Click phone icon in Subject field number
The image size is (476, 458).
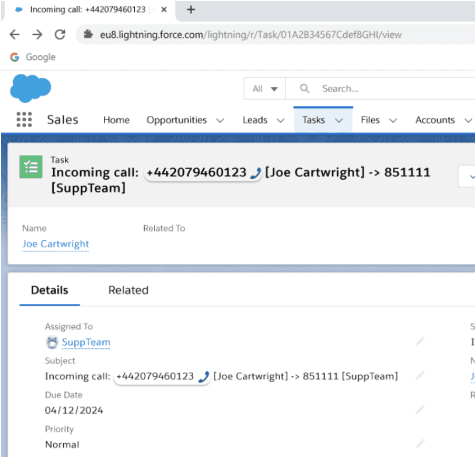pyautogui.click(x=204, y=377)
